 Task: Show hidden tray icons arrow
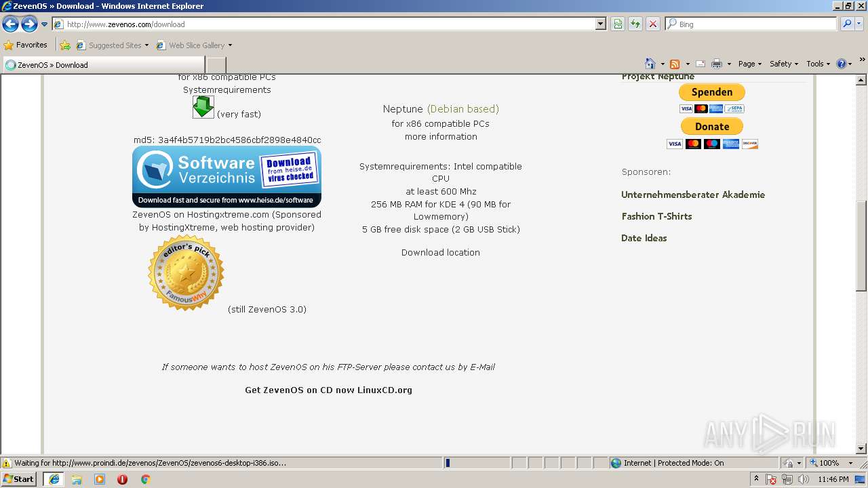[x=756, y=479]
